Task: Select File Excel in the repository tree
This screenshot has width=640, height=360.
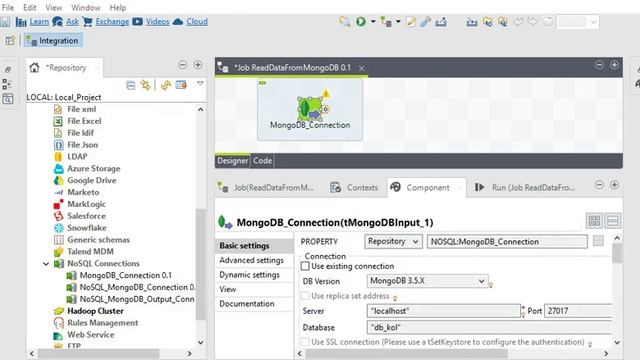Action: pyautogui.click(x=84, y=121)
